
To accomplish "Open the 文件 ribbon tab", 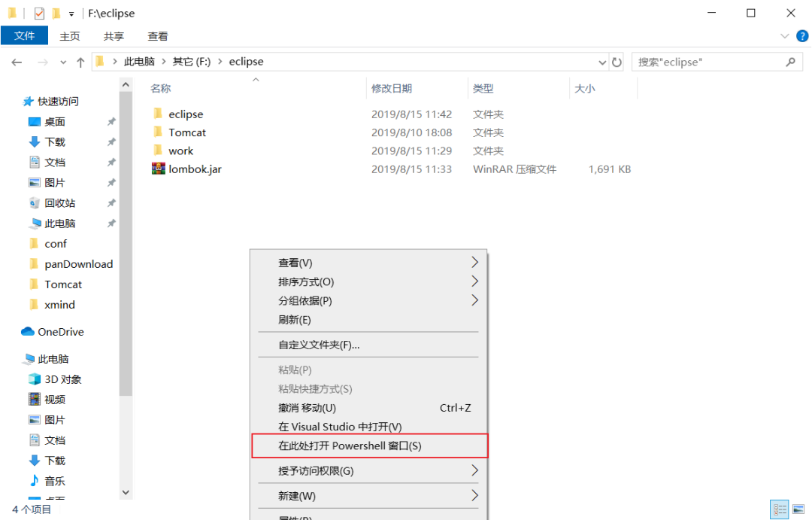I will click(x=24, y=36).
